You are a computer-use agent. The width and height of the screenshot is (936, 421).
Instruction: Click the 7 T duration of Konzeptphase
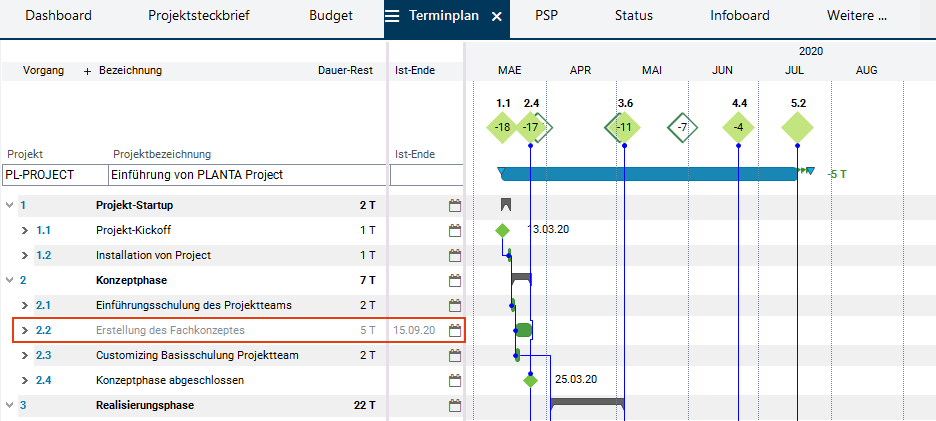point(368,280)
